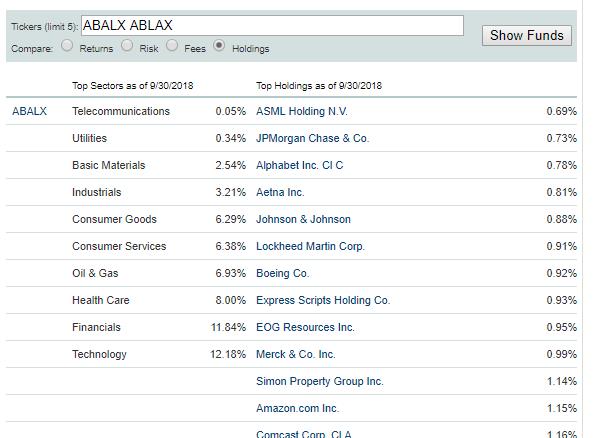Screen dimensions: 597x438
Task: Open Express Scripts Holding Co. link
Action: click(x=323, y=301)
